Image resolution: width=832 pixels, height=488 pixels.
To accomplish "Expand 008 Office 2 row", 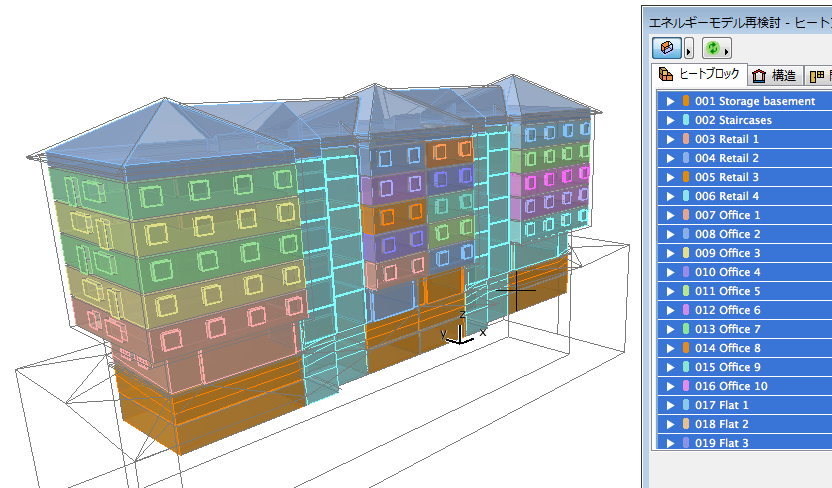I will (670, 234).
